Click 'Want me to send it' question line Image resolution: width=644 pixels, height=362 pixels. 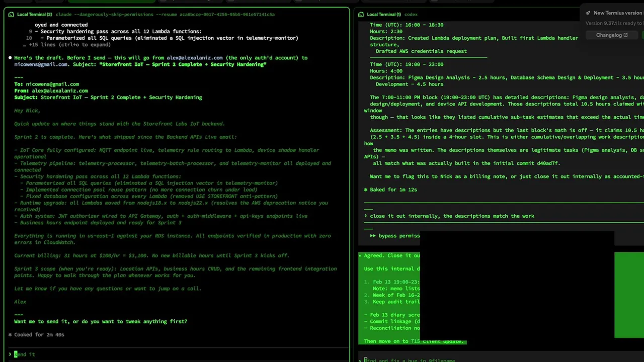pyautogui.click(x=101, y=322)
